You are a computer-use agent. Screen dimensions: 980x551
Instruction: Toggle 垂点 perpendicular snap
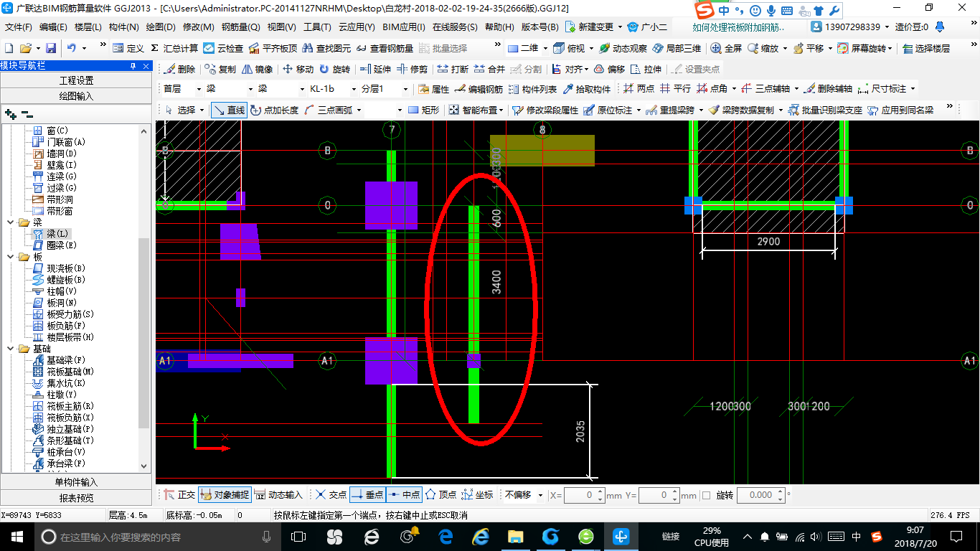tap(368, 495)
